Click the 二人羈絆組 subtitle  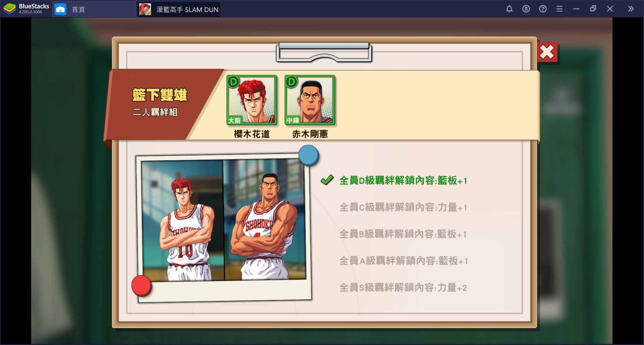[155, 112]
